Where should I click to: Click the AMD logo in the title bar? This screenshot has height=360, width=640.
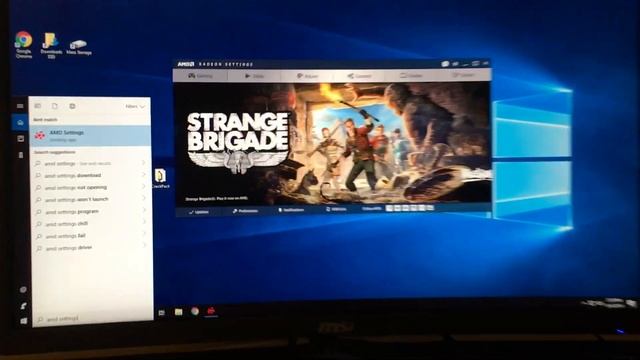coord(185,64)
